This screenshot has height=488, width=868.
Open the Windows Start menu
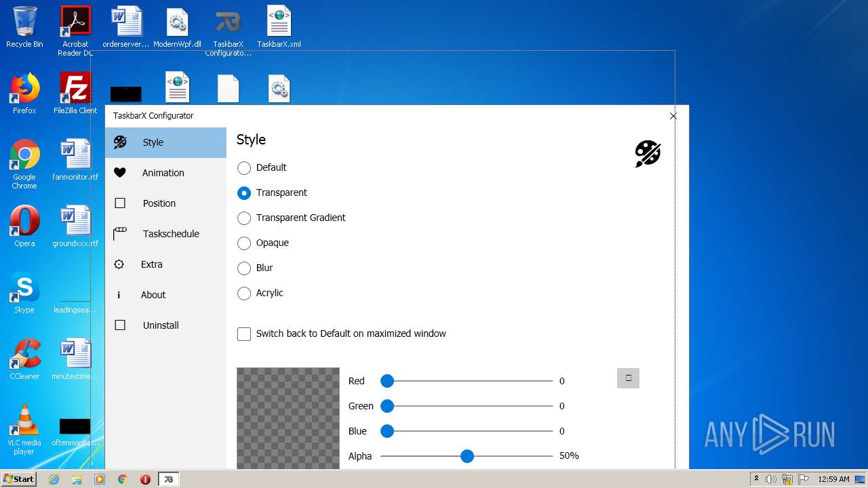pyautogui.click(x=18, y=479)
